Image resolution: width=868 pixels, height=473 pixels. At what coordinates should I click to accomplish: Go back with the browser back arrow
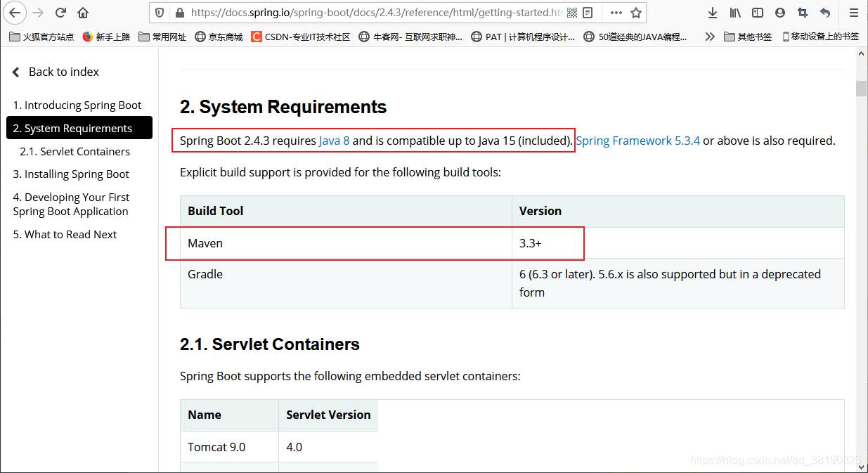tap(15, 13)
